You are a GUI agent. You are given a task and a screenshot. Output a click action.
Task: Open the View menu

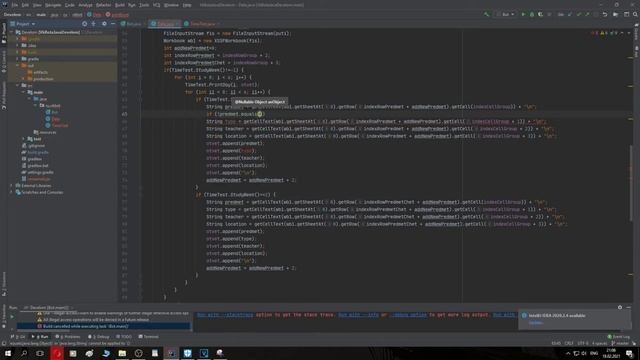click(37, 5)
